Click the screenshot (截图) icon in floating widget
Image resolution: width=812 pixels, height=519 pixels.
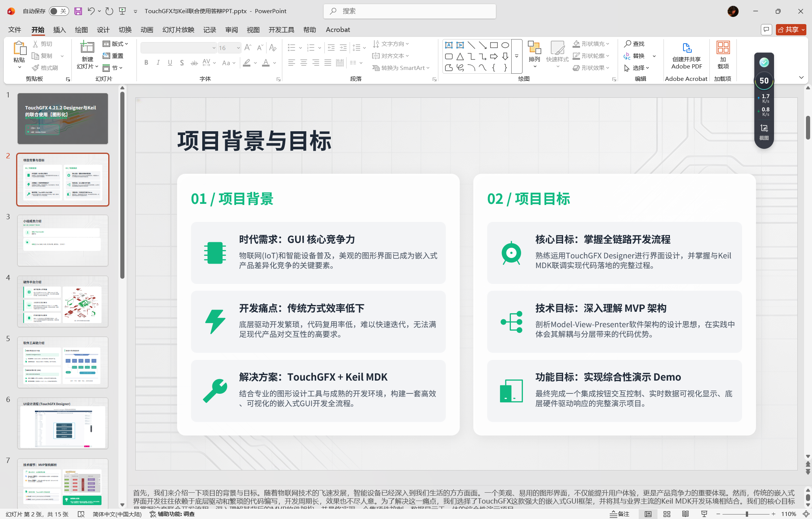(764, 129)
